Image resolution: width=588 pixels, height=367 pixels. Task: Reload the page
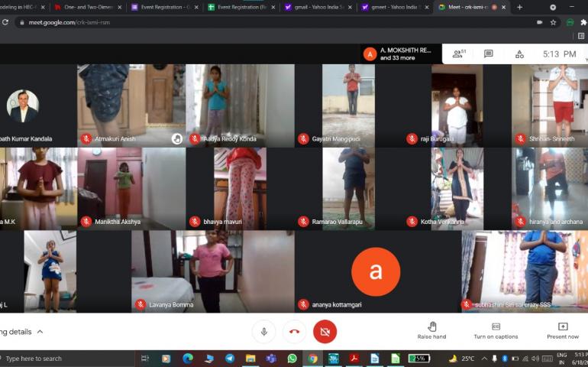5,22
